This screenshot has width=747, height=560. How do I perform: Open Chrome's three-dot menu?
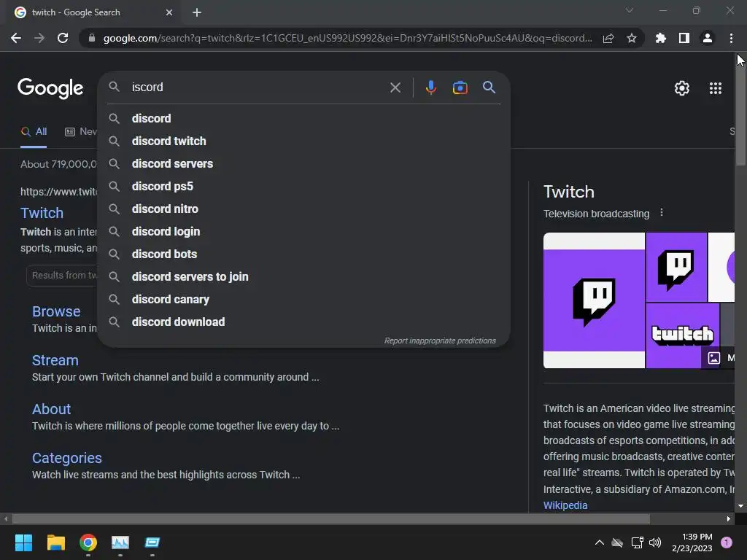[x=731, y=38]
